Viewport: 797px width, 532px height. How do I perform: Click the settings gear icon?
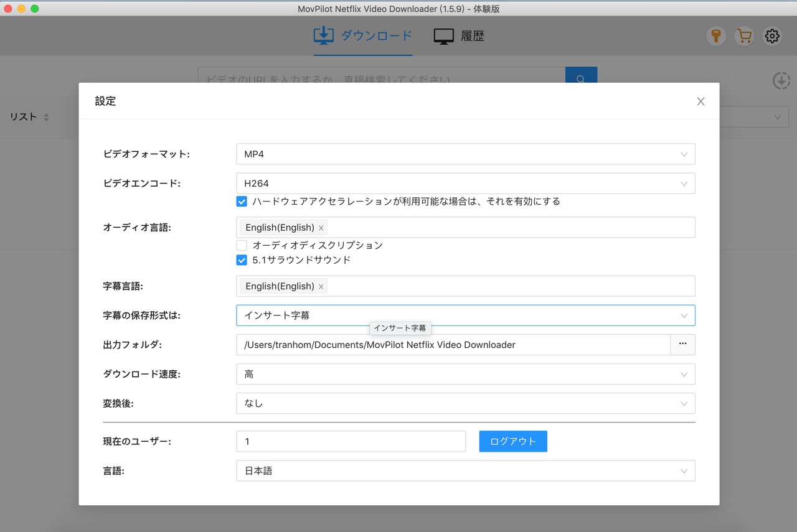tap(772, 36)
